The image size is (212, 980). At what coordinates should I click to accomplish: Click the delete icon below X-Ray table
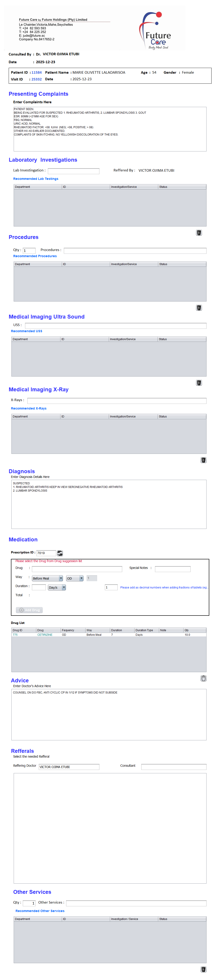203,460
